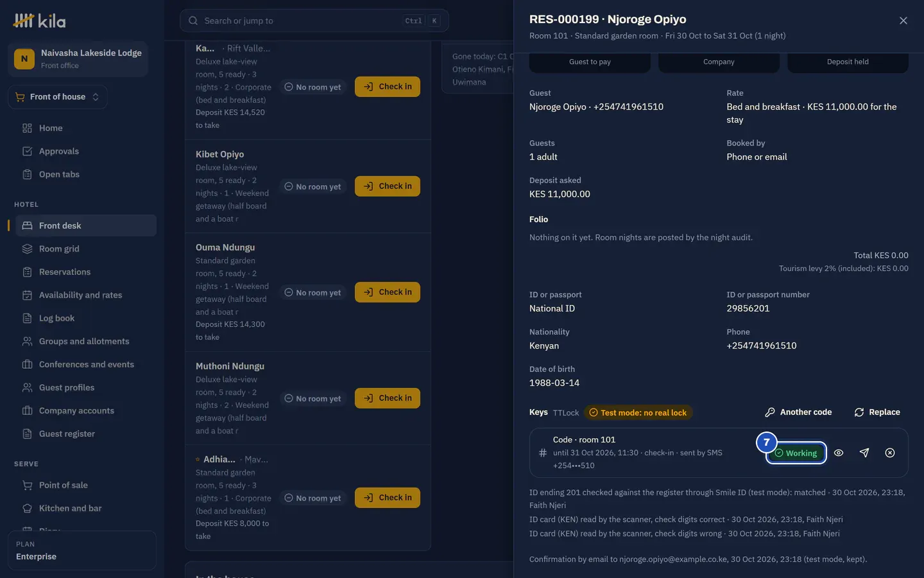Screen dimensions: 924x578
Task: Send the room 101 code again
Action: point(864,453)
